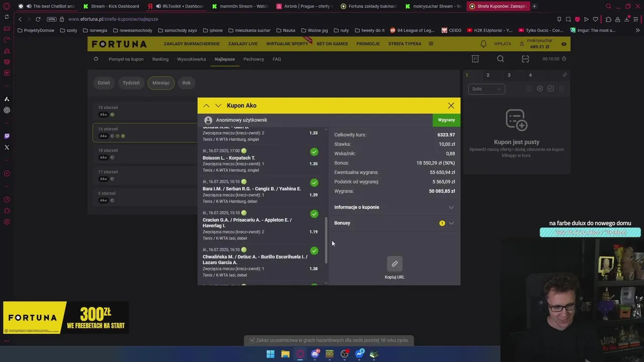Open Promocje menu
Image resolution: width=644 pixels, height=362 pixels.
368,44
